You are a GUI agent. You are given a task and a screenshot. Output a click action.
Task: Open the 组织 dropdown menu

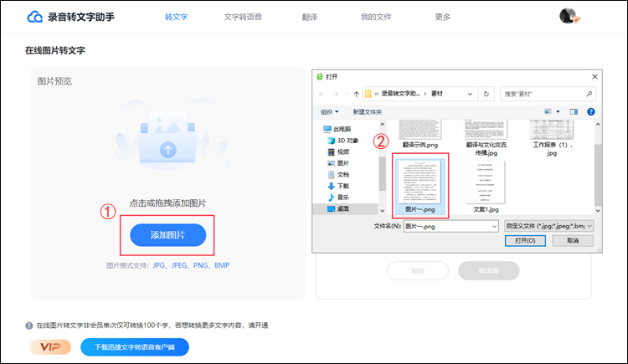pyautogui.click(x=330, y=112)
